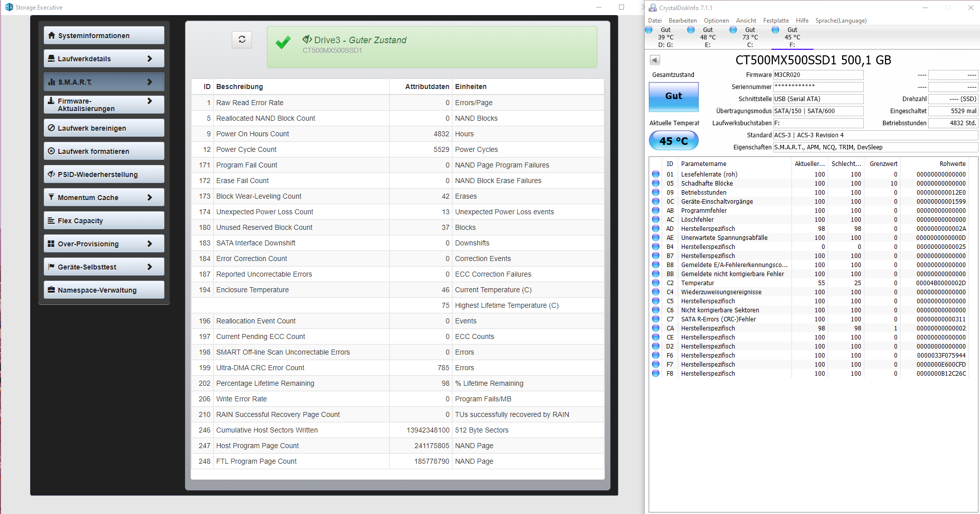Open Flex Capacity in sidebar
The width and height of the screenshot is (980, 514).
[104, 220]
